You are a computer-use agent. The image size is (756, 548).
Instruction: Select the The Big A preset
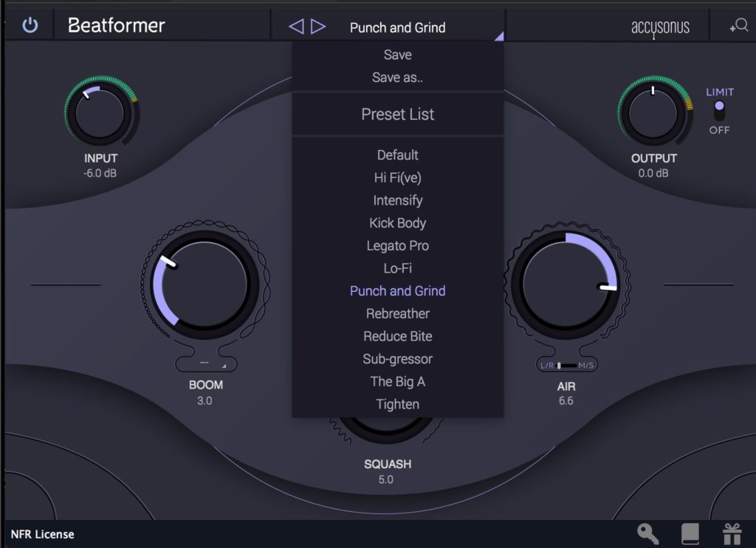pos(398,382)
